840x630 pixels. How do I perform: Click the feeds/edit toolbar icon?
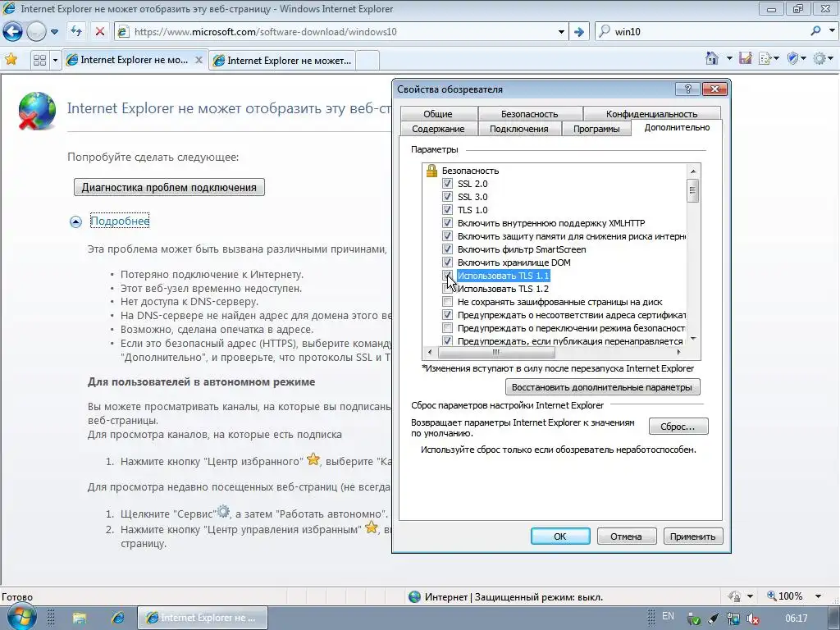tap(745, 58)
